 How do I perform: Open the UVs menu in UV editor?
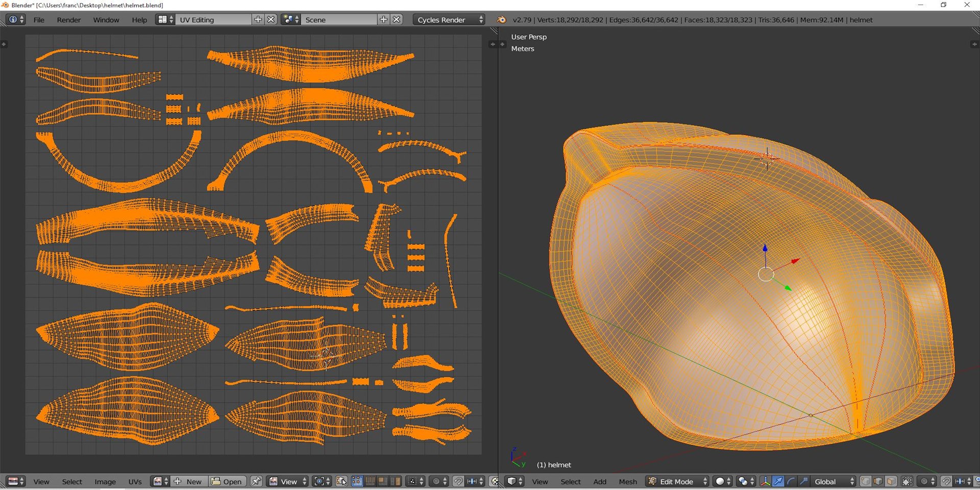click(x=135, y=481)
